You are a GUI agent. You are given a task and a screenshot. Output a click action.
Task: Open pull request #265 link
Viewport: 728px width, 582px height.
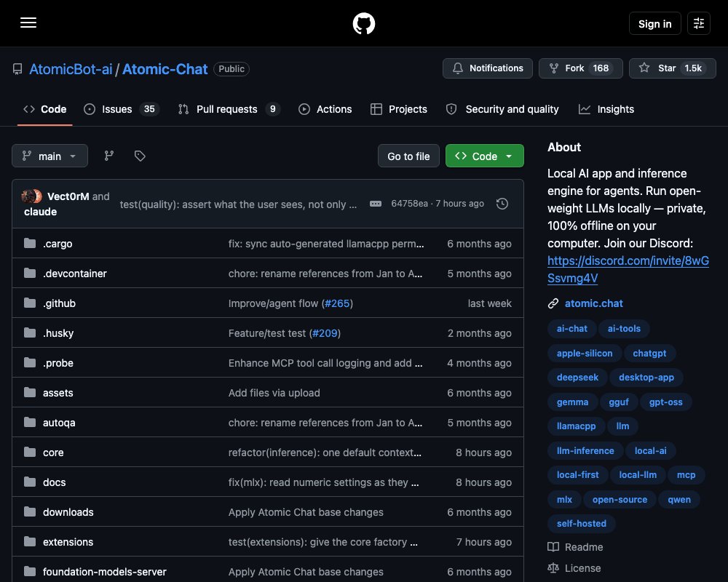click(337, 303)
